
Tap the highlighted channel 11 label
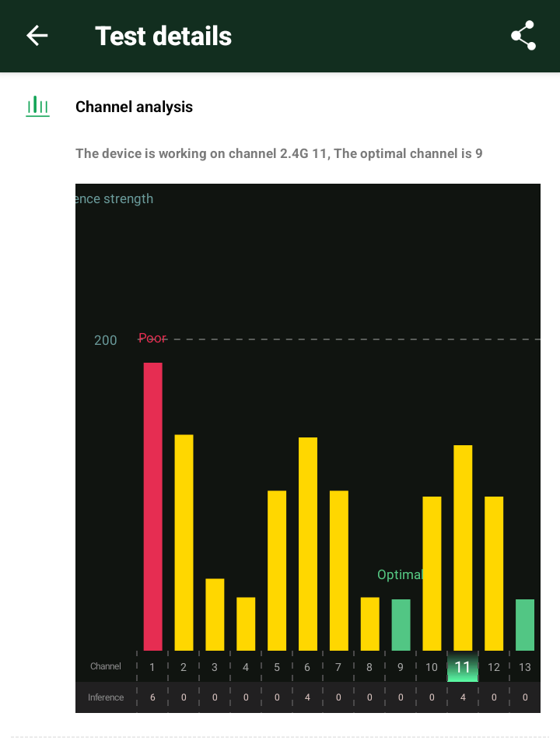pos(463,667)
